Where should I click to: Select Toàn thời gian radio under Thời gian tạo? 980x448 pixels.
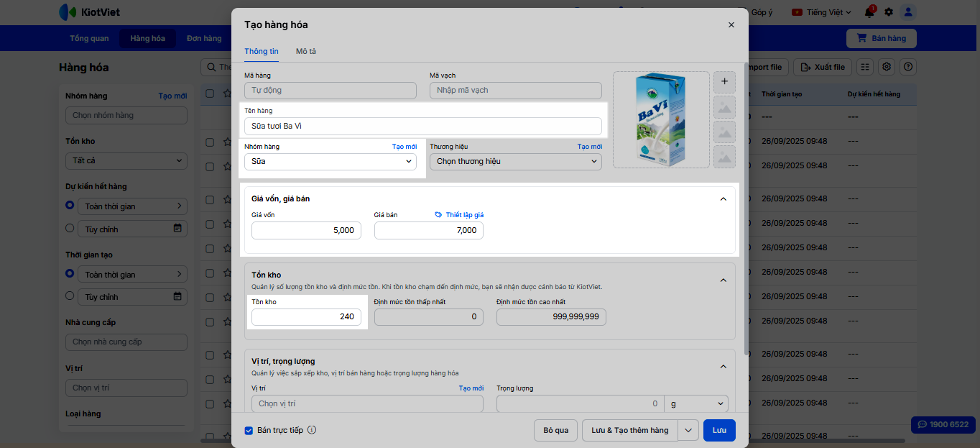click(x=70, y=274)
